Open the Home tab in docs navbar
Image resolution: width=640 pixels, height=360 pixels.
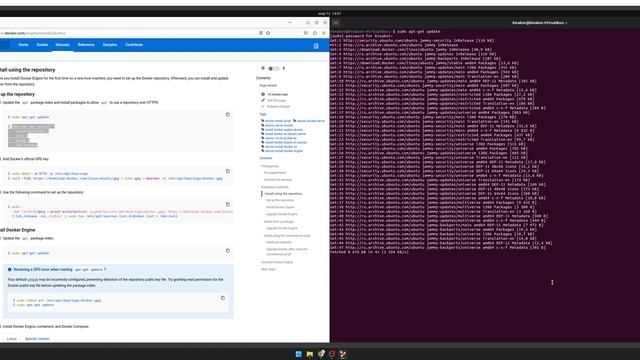pyautogui.click(x=23, y=45)
